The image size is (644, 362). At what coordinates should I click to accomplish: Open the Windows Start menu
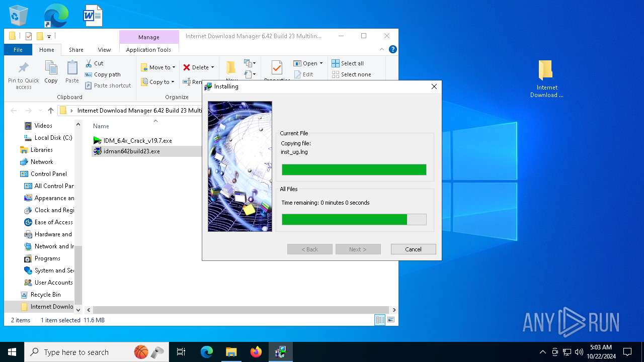tap(12, 352)
